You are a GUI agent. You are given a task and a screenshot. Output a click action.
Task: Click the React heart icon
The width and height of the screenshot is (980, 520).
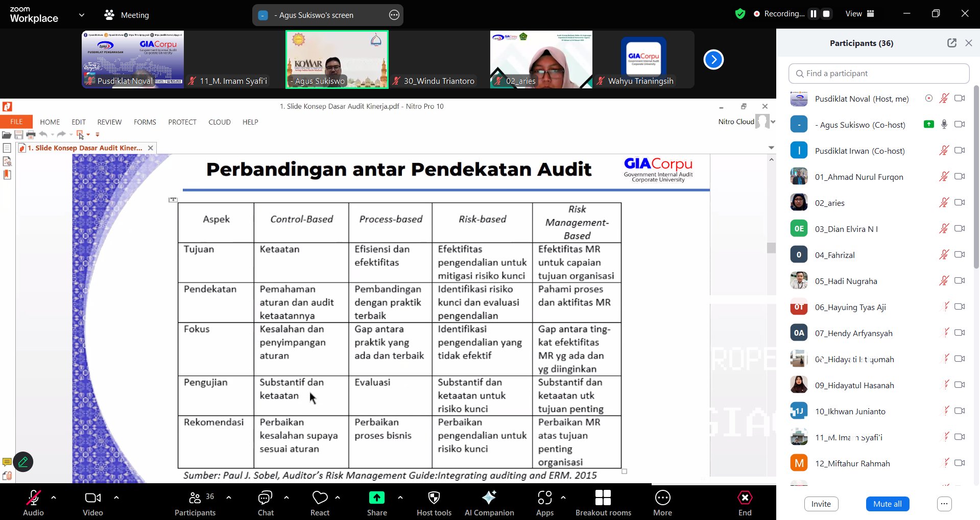coord(320,498)
